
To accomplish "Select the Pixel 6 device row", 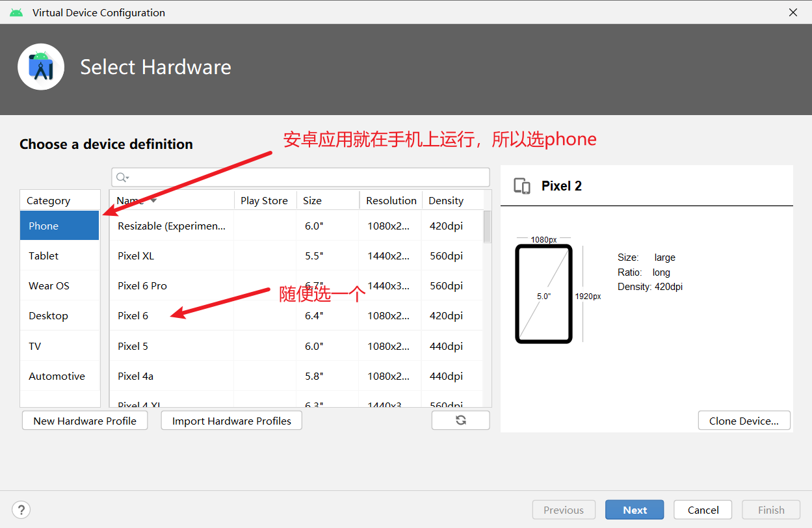I will pyautogui.click(x=296, y=315).
